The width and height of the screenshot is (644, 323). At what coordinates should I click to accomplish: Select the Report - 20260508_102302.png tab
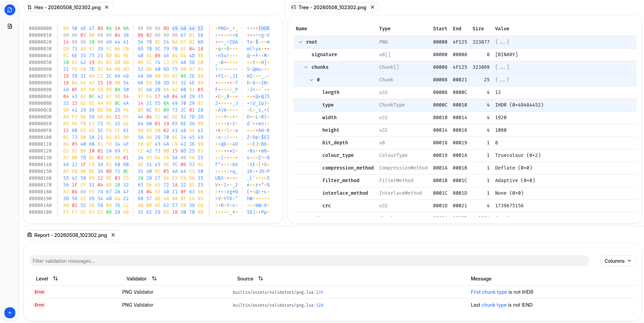(72, 235)
